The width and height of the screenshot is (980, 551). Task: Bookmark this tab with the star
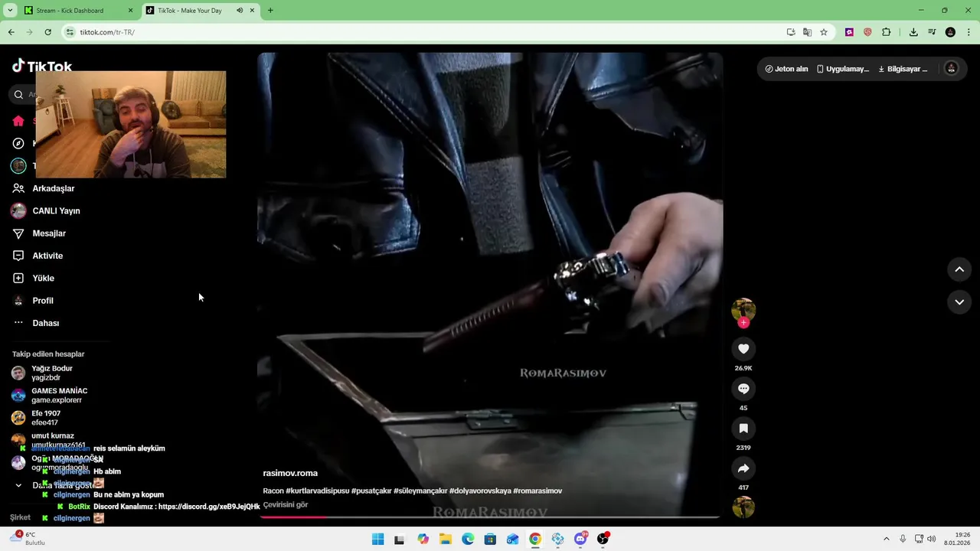click(x=824, y=32)
